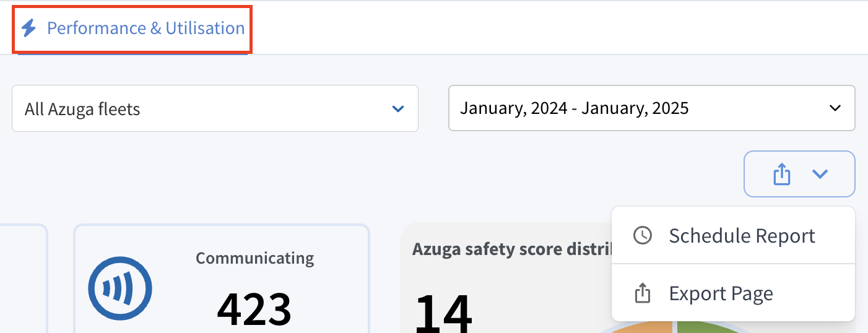Click the clock icon beside Schedule Report

643,236
